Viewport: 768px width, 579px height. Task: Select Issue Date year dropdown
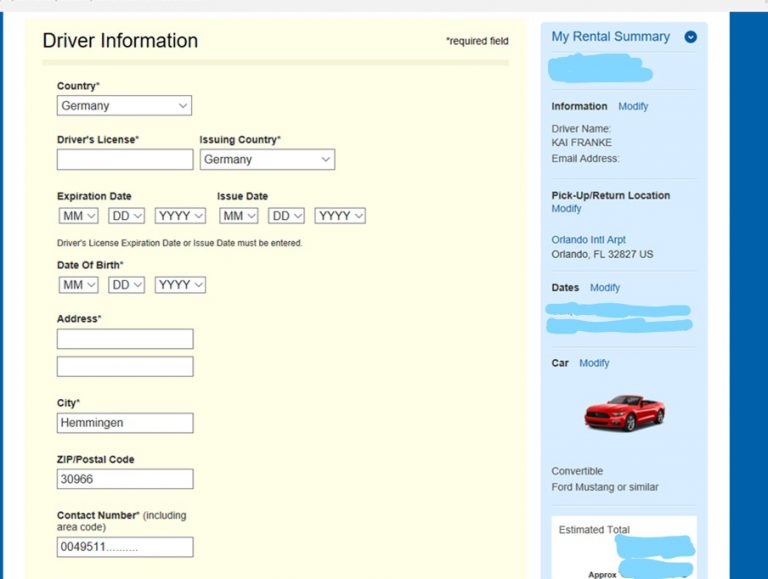[340, 216]
